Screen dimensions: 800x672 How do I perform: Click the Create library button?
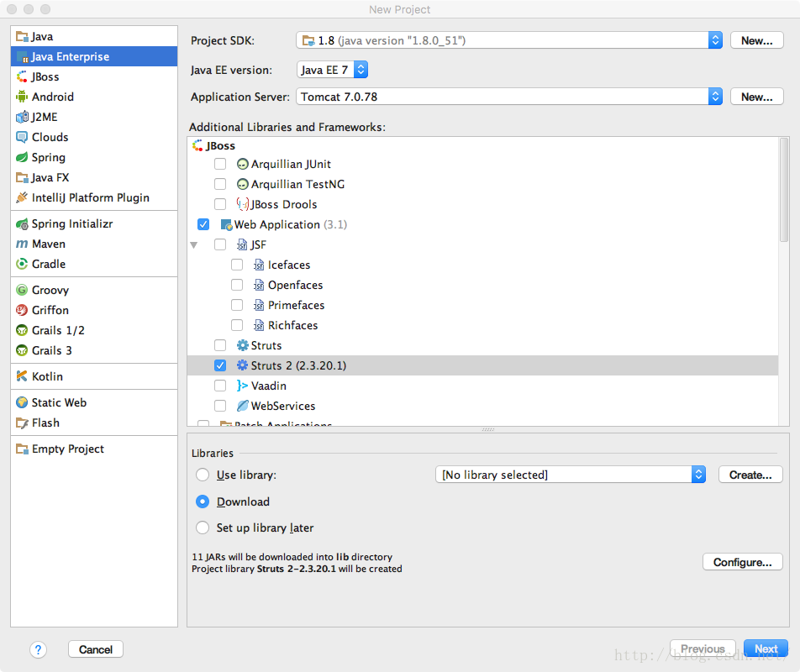pyautogui.click(x=750, y=475)
